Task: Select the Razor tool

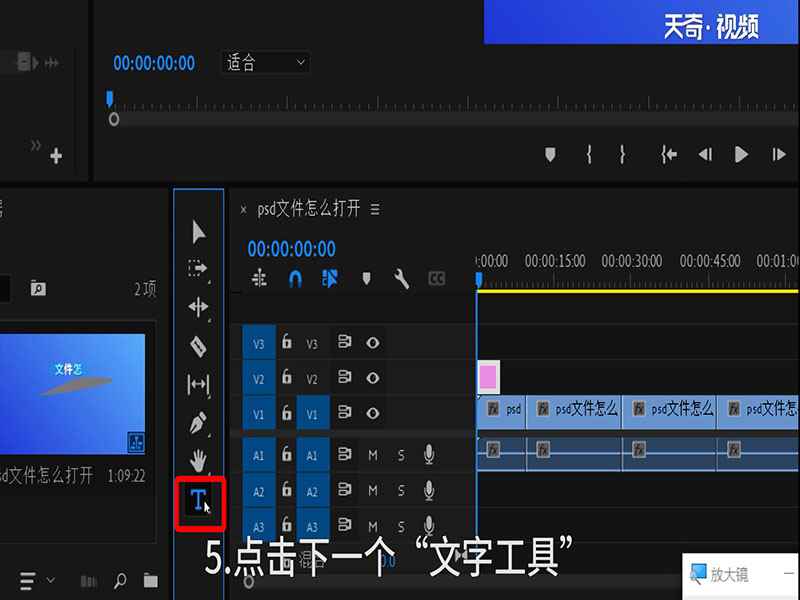Action: click(197, 345)
